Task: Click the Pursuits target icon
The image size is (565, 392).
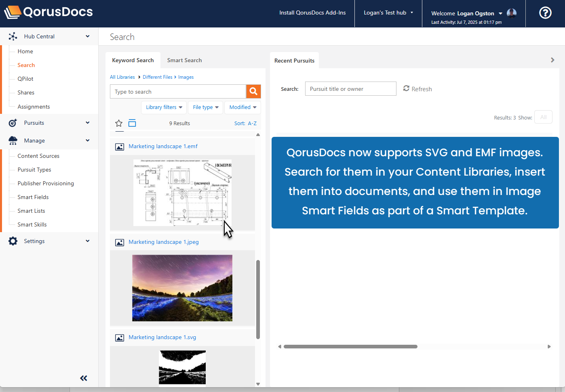Action: pos(13,123)
